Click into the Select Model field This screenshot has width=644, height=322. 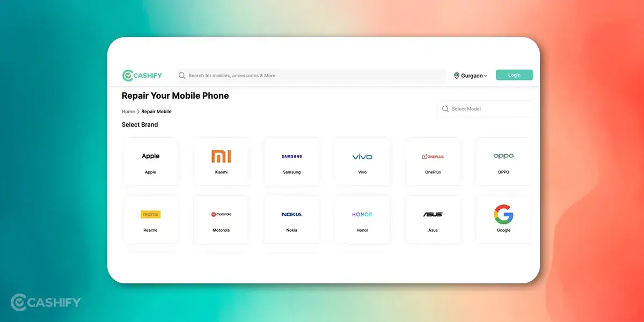pyautogui.click(x=486, y=109)
